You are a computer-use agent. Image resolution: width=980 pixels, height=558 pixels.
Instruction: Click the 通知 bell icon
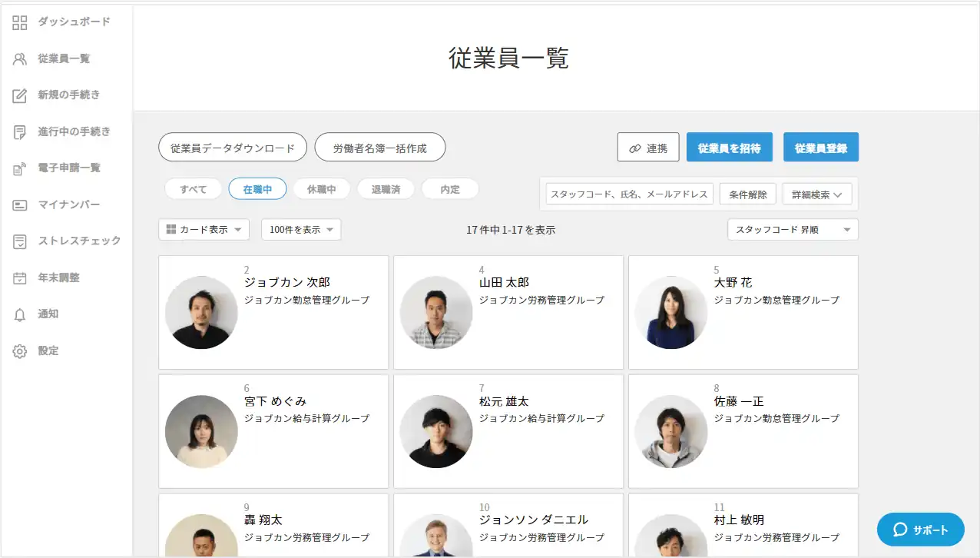coord(20,314)
